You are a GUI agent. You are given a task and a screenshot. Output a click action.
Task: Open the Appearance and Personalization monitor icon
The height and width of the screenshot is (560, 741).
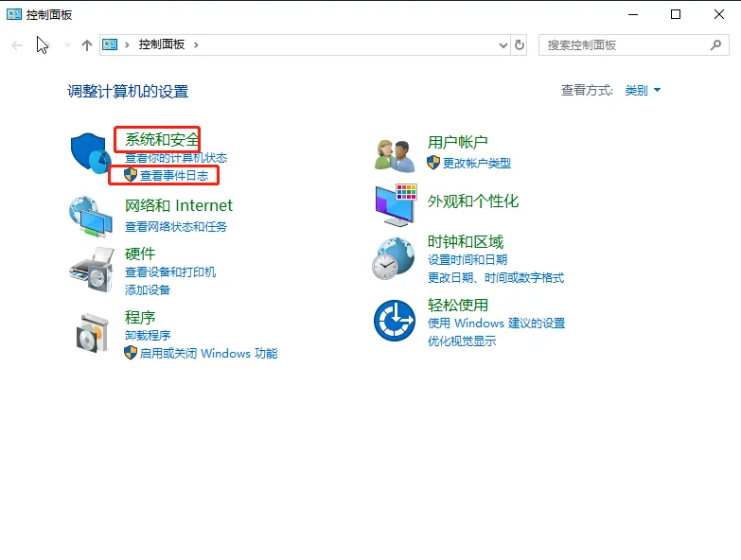(x=395, y=203)
